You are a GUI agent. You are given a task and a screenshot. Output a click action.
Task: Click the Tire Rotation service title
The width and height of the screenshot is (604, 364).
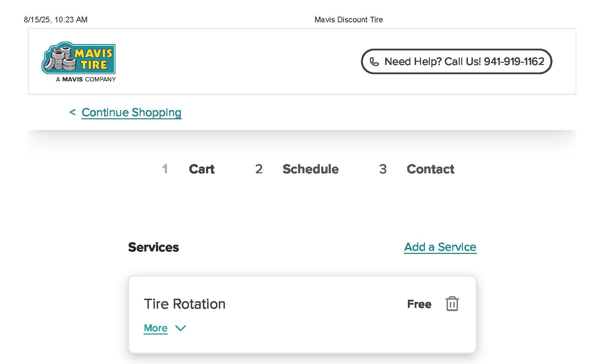click(x=185, y=304)
